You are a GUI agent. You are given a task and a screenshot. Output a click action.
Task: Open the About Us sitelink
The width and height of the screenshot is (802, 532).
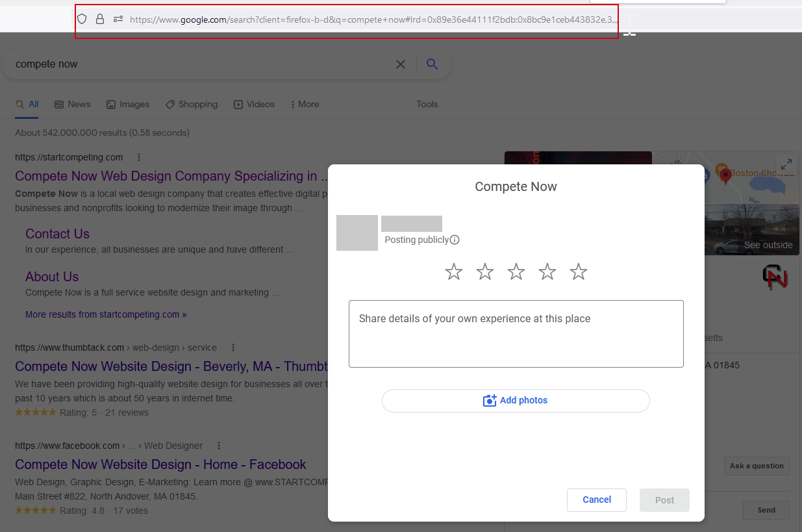[x=52, y=277]
